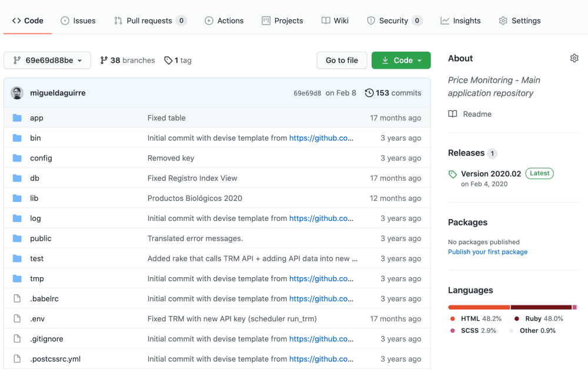The image size is (588, 370).
Task: Open the Issues tab
Action: point(78,21)
